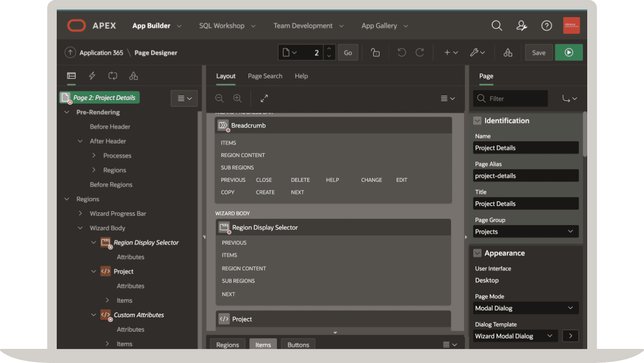Collapse the Identification section

pyautogui.click(x=477, y=121)
